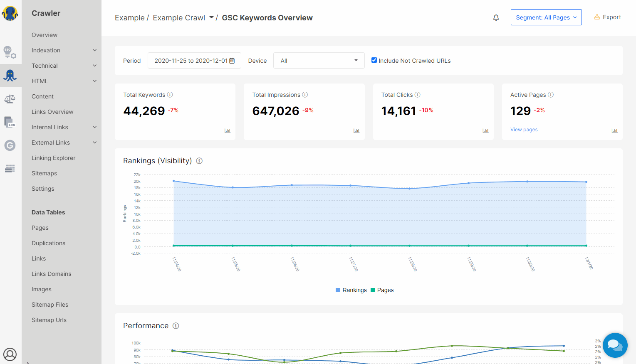Toggle Rankings series in chart legend

351,290
